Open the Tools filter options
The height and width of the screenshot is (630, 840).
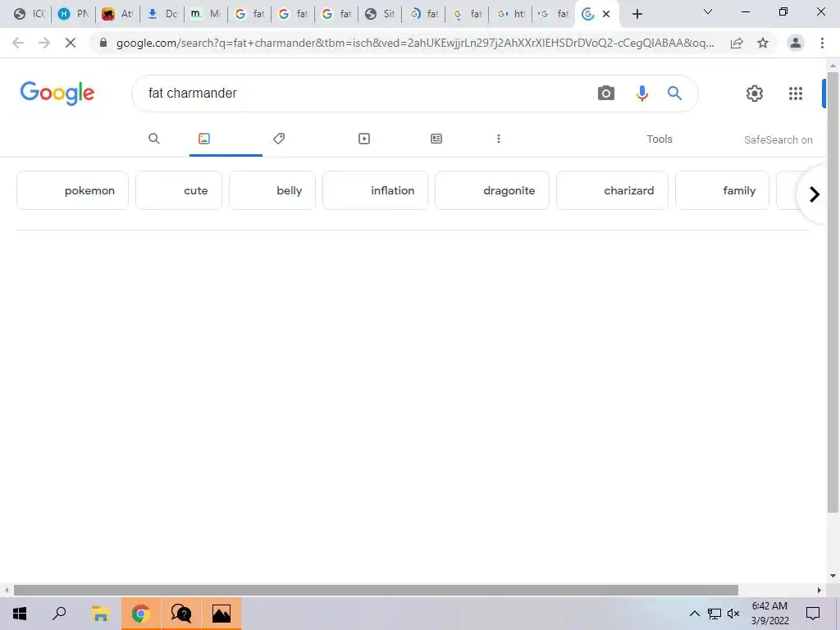pyautogui.click(x=659, y=139)
